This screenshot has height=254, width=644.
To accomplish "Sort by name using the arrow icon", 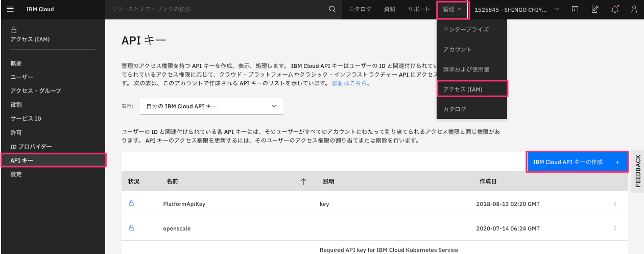I will pos(303,181).
